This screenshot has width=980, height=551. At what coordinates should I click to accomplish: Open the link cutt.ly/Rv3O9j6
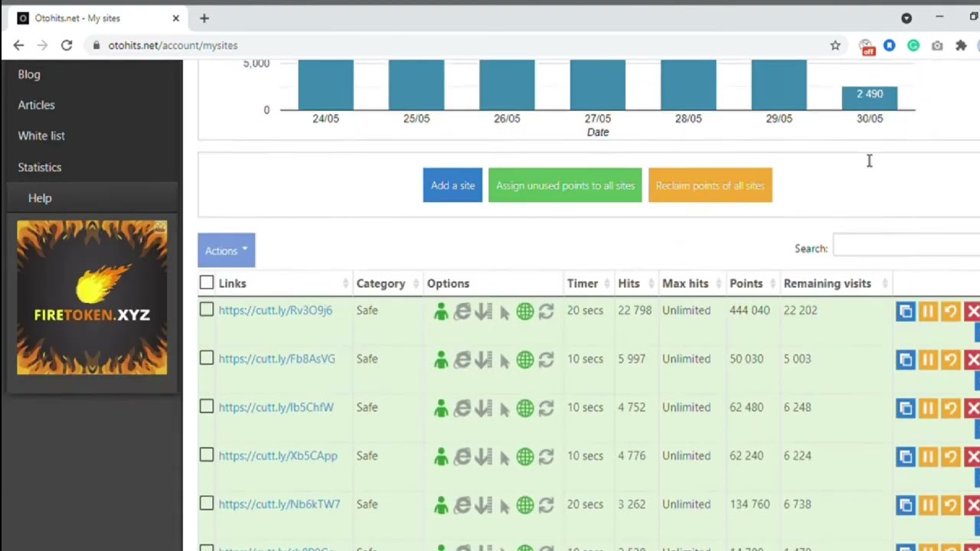[276, 310]
